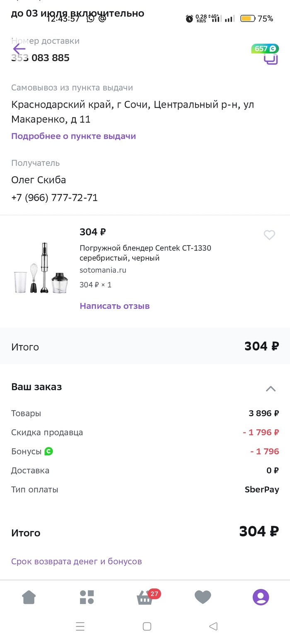Tap the sotomania.ru seller name
Image resolution: width=290 pixels, height=644 pixels.
coord(103,270)
